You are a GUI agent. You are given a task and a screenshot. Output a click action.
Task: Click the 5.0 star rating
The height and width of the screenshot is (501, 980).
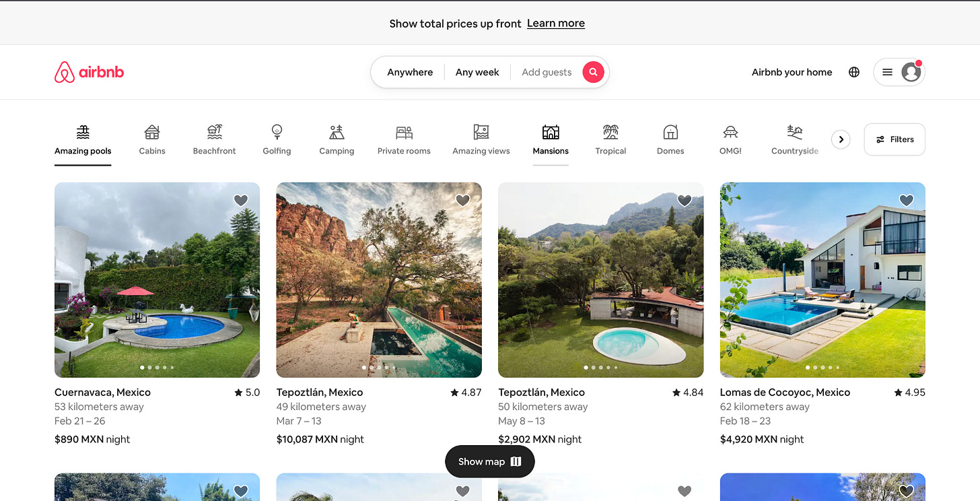coord(247,393)
